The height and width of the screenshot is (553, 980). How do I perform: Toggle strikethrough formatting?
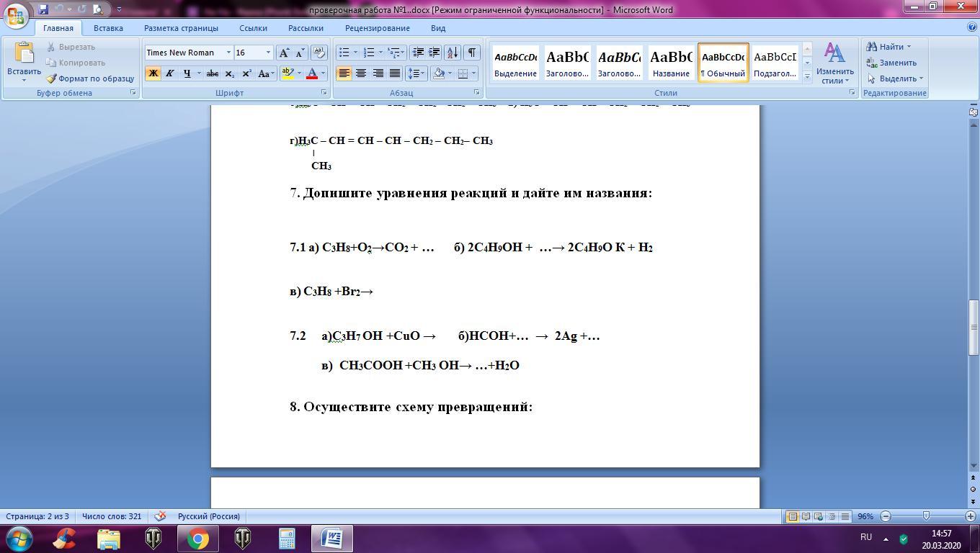212,73
